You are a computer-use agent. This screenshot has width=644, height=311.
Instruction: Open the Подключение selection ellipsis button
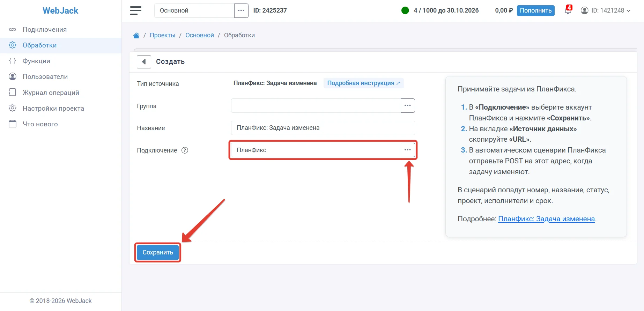(408, 150)
